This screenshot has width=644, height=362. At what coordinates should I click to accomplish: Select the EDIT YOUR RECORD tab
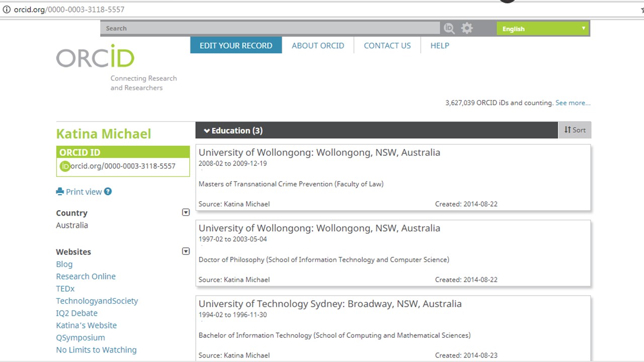pos(236,45)
